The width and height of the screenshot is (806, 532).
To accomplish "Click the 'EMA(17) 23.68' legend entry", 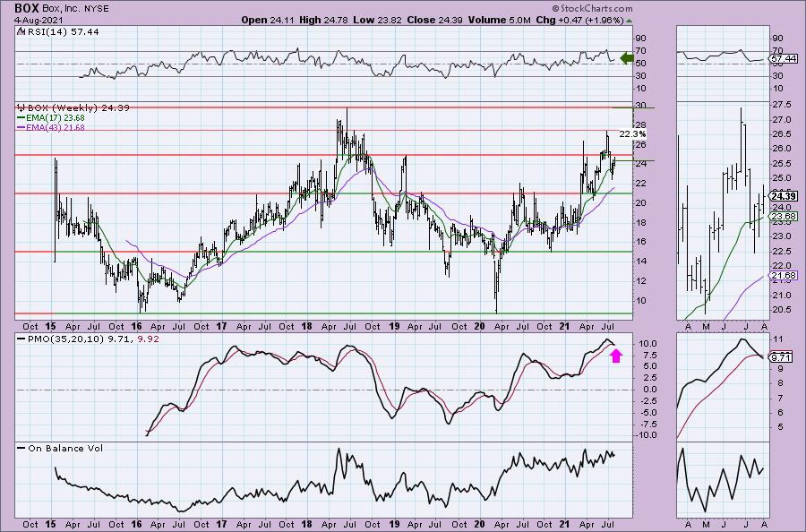I will pyautogui.click(x=51, y=117).
